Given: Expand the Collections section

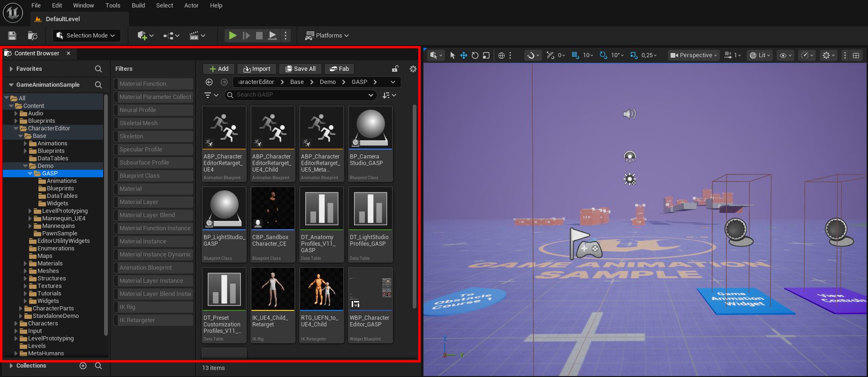Looking at the screenshot, I should pyautogui.click(x=11, y=366).
